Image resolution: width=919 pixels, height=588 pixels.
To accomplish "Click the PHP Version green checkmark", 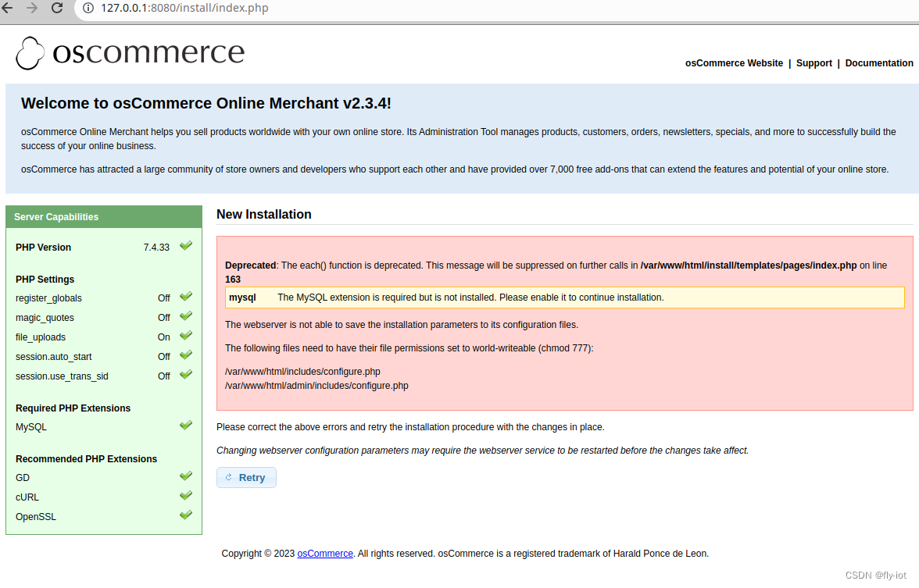I will 186,246.
